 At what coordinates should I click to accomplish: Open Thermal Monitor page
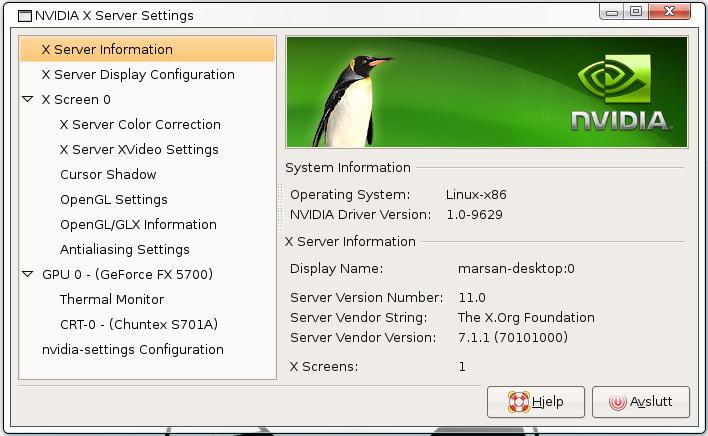(112, 299)
